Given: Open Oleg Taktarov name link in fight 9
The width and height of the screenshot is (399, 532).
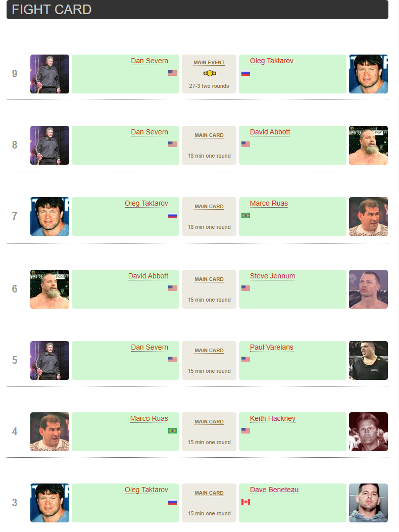Looking at the screenshot, I should click(x=271, y=61).
